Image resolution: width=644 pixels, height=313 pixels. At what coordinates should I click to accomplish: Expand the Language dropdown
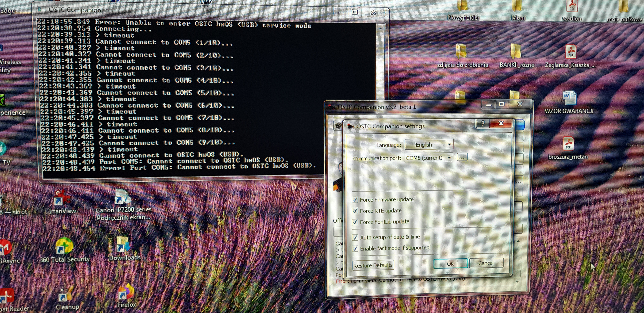pos(429,145)
